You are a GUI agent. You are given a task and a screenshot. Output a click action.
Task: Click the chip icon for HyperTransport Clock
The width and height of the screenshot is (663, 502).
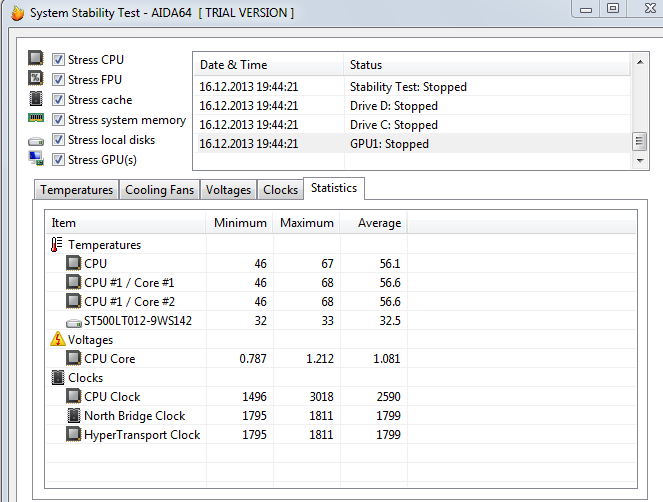(x=74, y=434)
